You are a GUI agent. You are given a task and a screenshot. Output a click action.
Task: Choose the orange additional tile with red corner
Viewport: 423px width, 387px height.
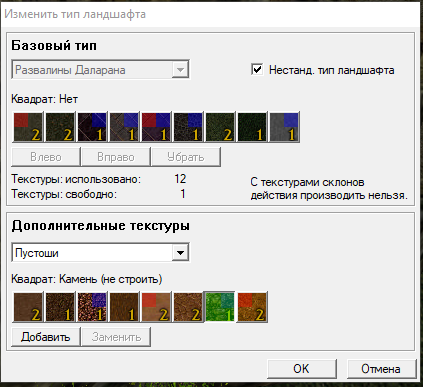(252, 307)
